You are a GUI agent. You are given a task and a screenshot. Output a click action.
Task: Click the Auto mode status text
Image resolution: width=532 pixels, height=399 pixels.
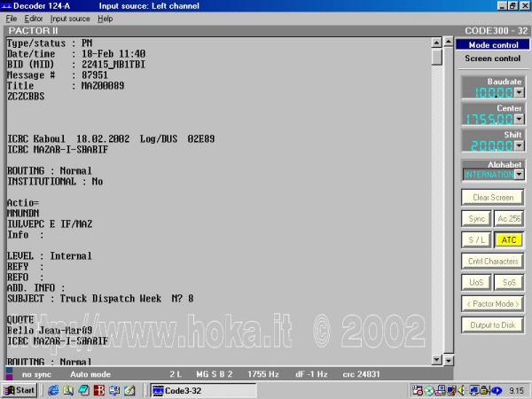point(90,374)
